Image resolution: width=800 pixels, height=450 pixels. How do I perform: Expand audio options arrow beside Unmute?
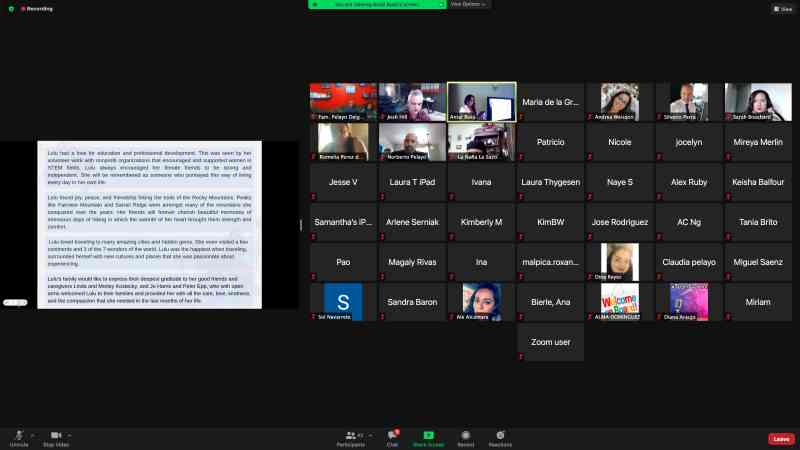tap(33, 435)
